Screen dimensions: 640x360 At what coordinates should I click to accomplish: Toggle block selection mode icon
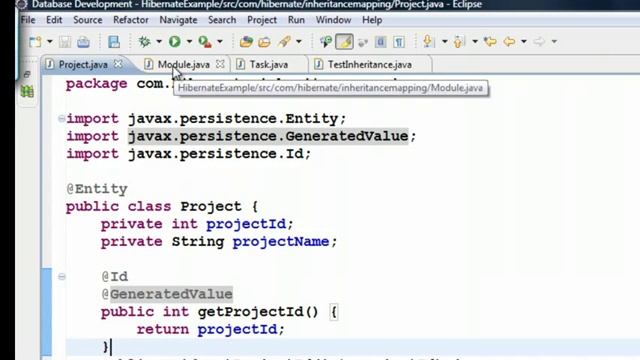tap(380, 42)
